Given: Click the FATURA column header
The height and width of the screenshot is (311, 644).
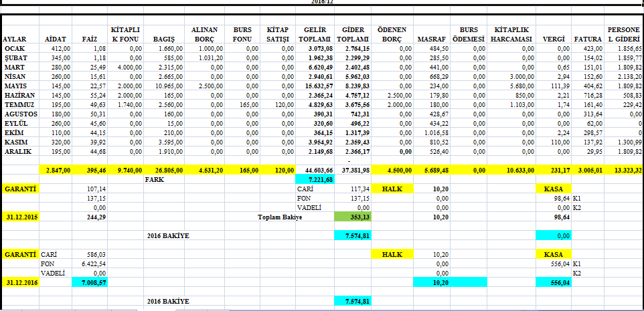Looking at the screenshot, I should pos(588,35).
